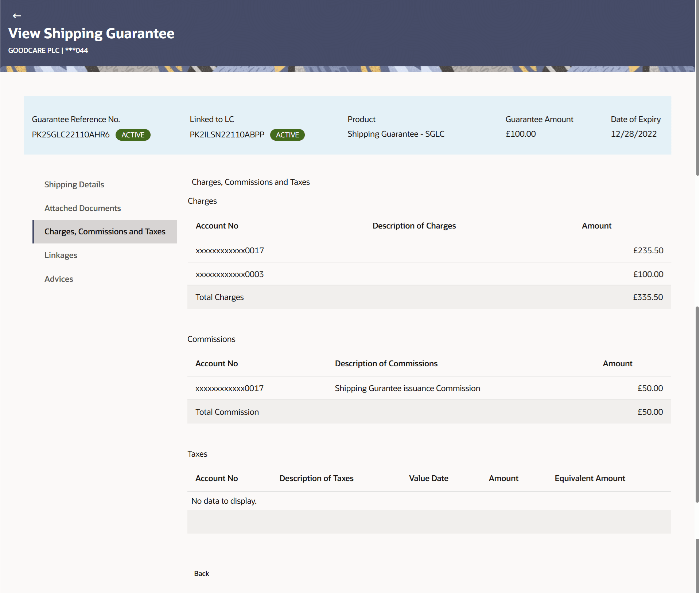The width and height of the screenshot is (700, 593).
Task: Select the Advices section
Action: (59, 279)
